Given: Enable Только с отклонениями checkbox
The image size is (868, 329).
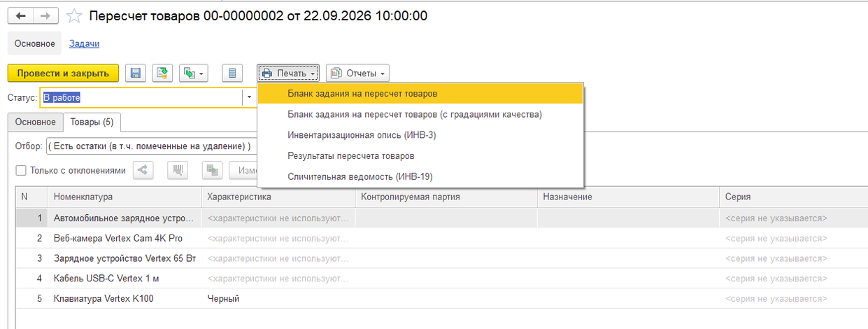Looking at the screenshot, I should click(20, 170).
